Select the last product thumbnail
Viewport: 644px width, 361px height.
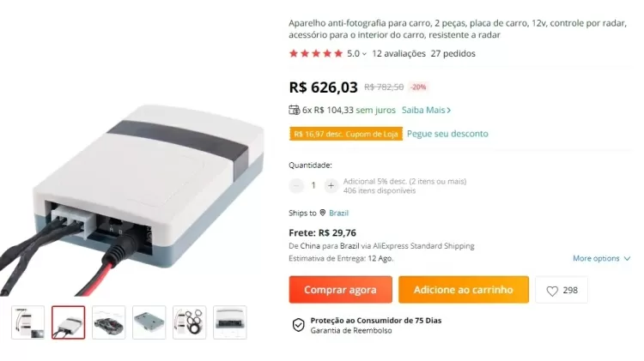point(229,322)
